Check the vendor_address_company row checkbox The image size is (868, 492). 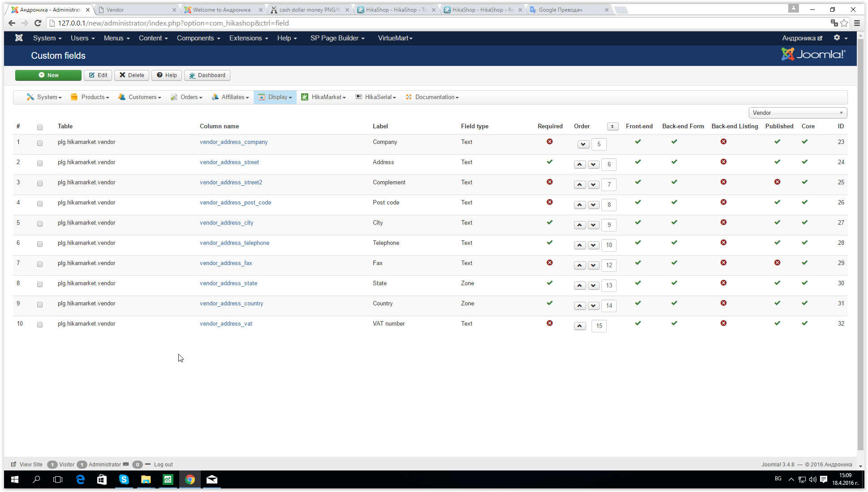tap(40, 143)
